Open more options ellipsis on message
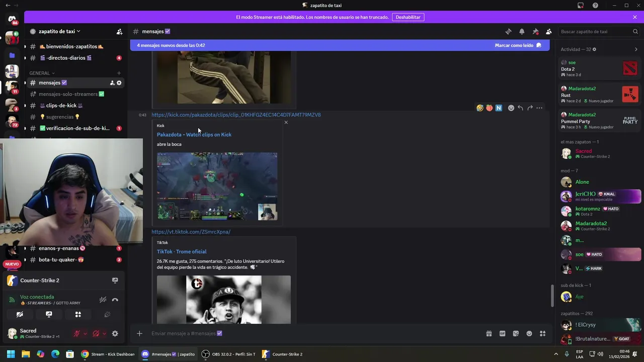 click(539, 108)
